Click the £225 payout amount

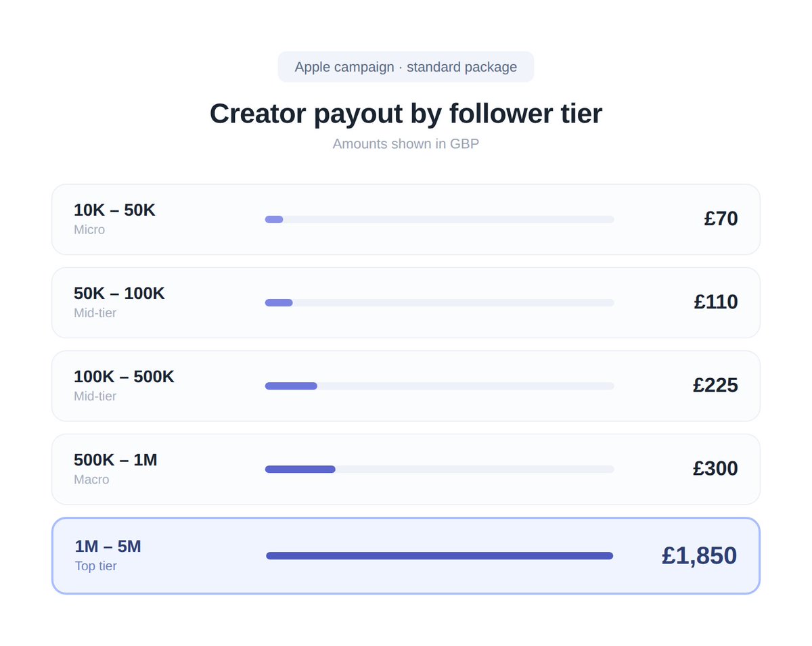[x=715, y=385]
